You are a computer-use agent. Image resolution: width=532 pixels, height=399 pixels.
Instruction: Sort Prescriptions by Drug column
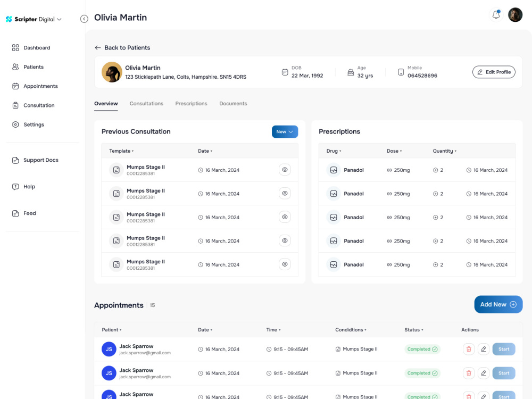click(x=334, y=151)
